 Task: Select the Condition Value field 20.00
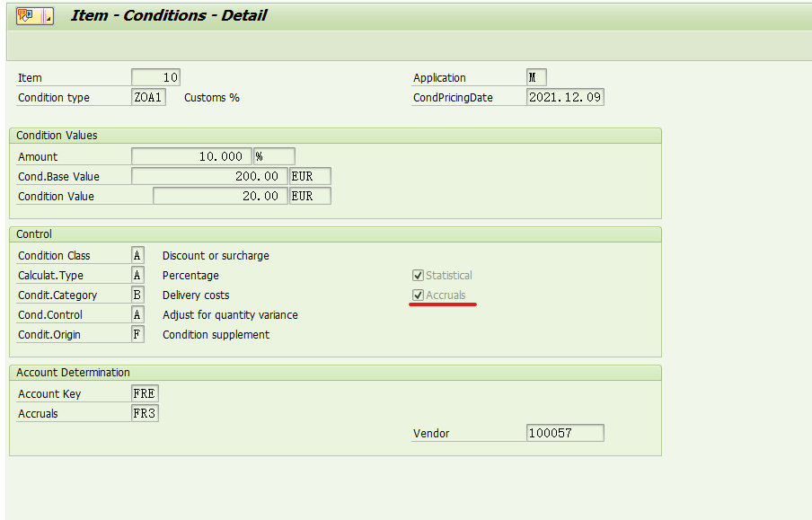220,196
